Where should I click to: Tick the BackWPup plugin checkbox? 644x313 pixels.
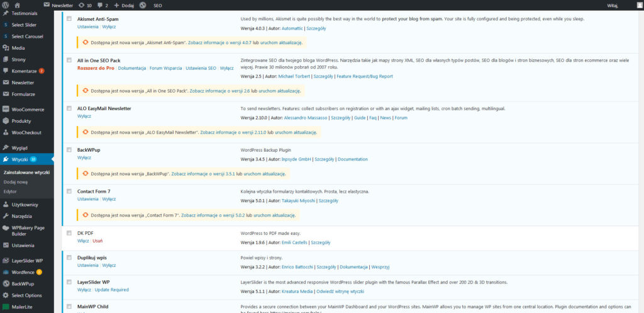coord(69,149)
